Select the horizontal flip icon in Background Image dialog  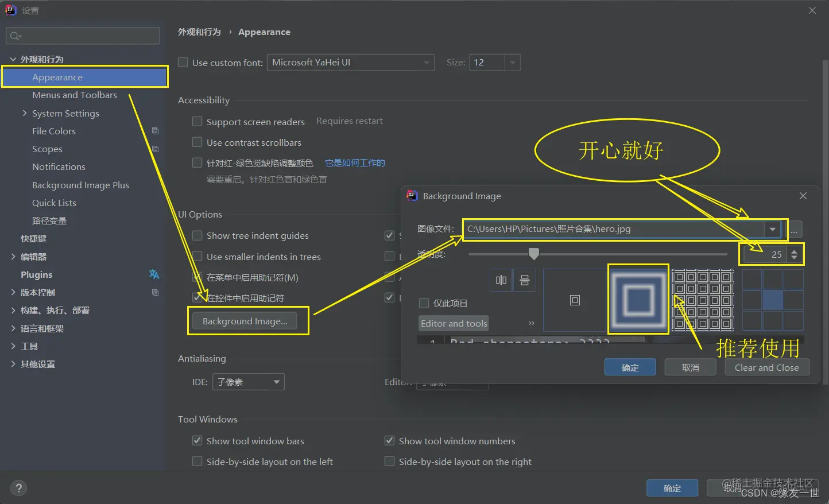pos(500,280)
